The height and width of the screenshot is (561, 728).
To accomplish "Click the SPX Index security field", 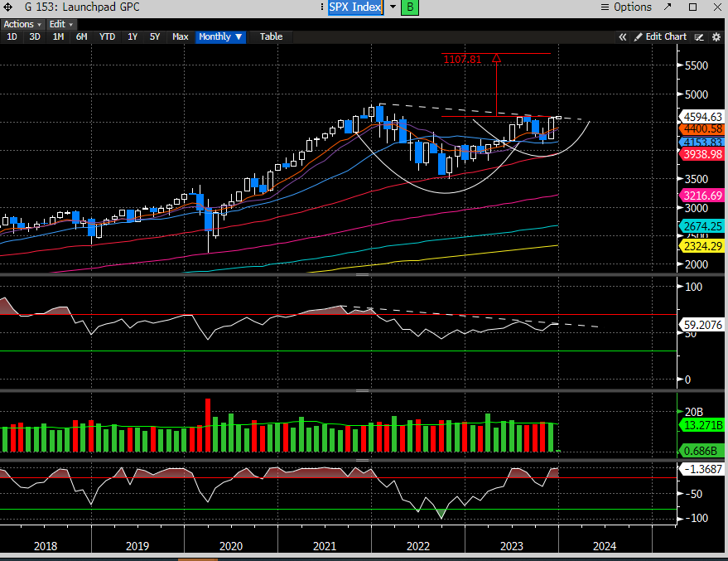I will pyautogui.click(x=355, y=7).
